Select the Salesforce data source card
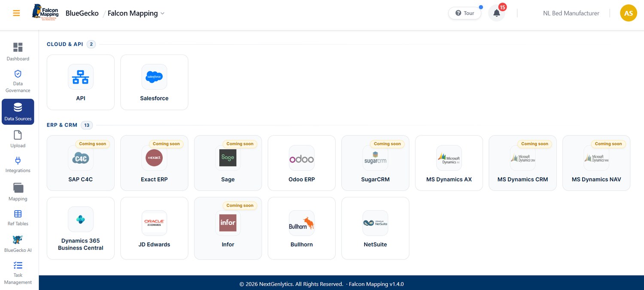The height and width of the screenshot is (290, 644). click(154, 82)
